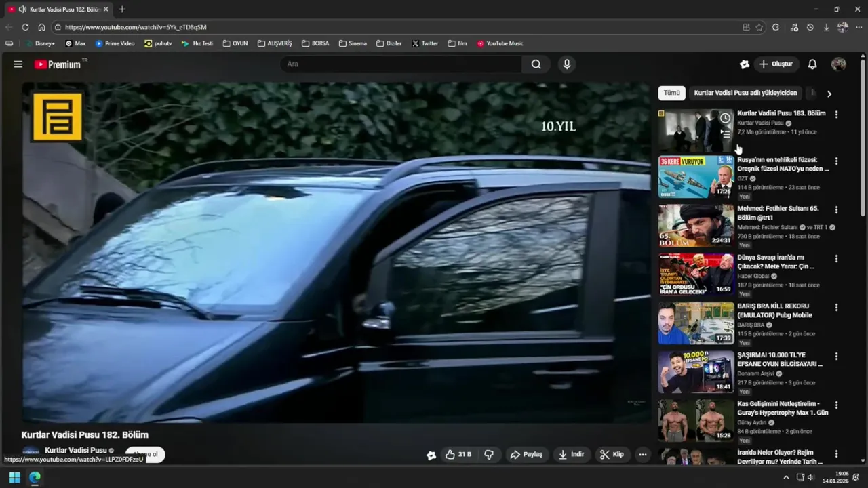
Task: Open the BARIŞ BRA KİLL REKORU thumbnail
Action: coord(696,323)
